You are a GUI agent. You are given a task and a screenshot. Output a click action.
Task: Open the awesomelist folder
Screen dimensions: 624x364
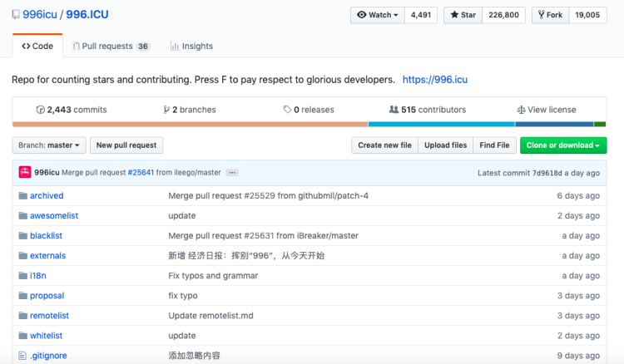[x=54, y=216]
